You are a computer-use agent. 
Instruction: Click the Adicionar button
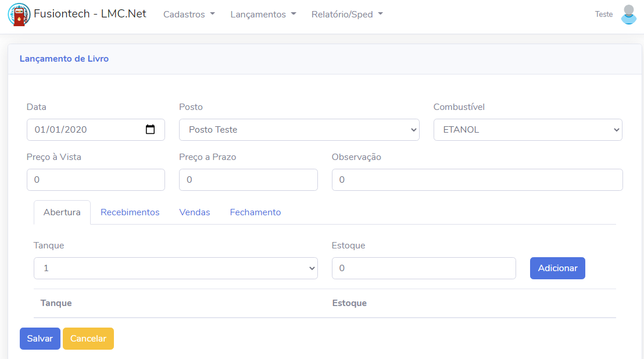tap(557, 268)
